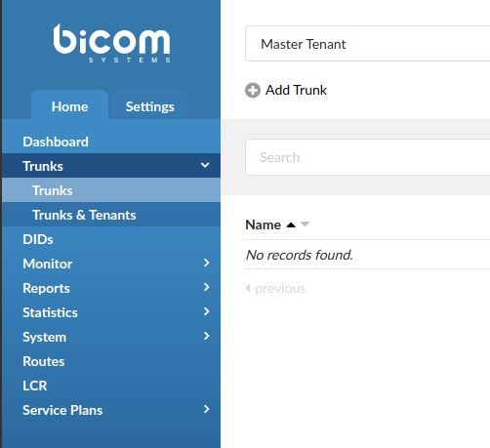Click into the Search input field
Screen dimensions: 490x448
tap(368, 157)
